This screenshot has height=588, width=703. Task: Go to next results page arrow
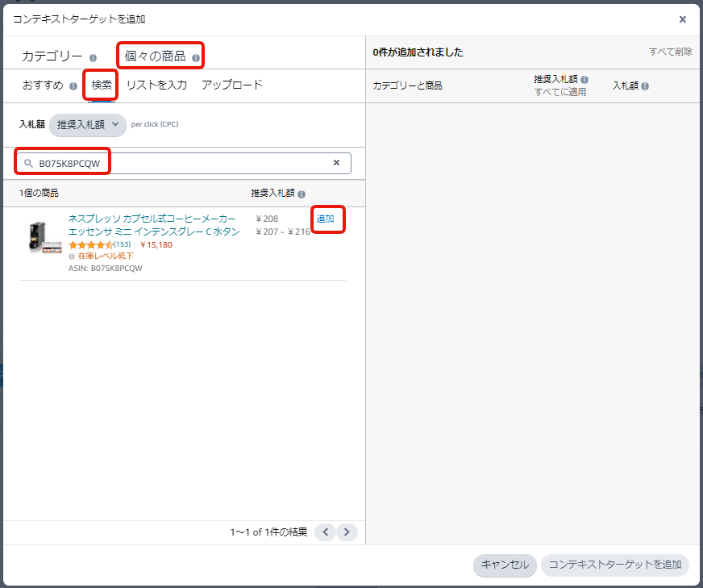click(x=347, y=532)
